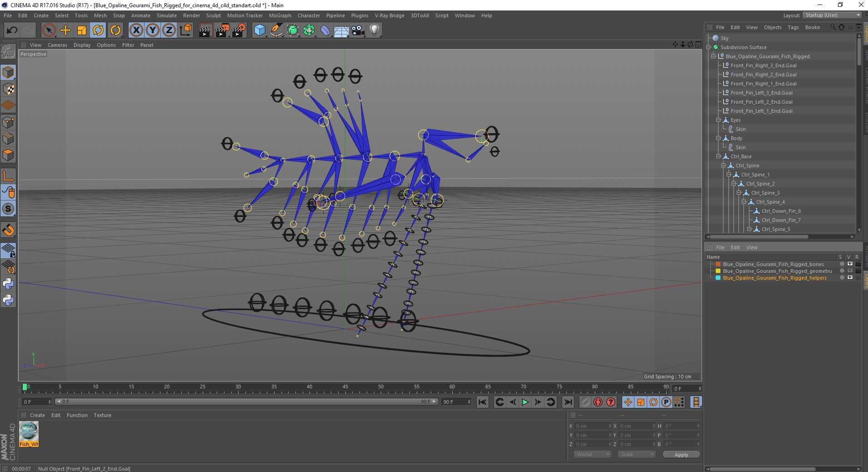The height and width of the screenshot is (472, 868).
Task: Click the Bend deformer icon
Action: point(325,30)
